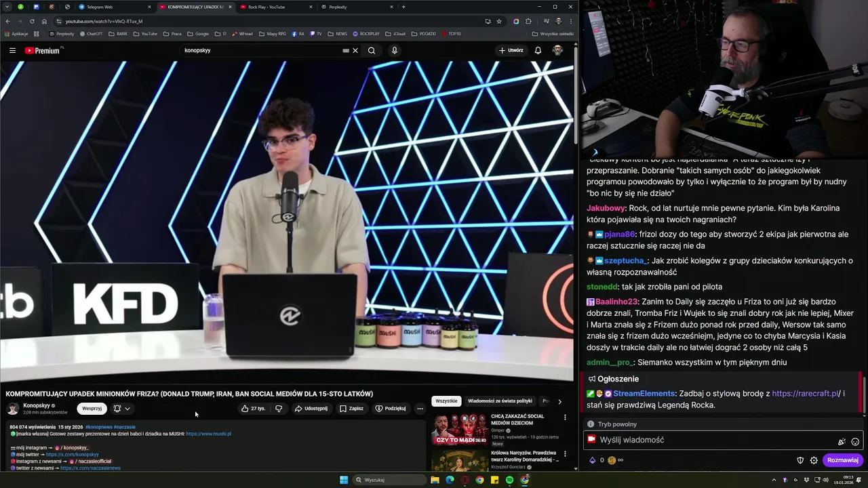Select Wiadomości ze świata polityki chip
Screen dimensions: 868x488
click(500, 401)
